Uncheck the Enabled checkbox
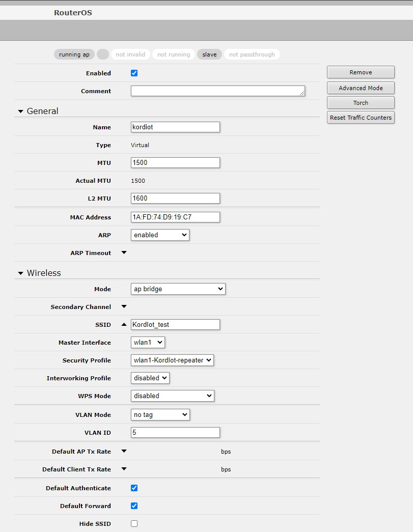Image resolution: width=413 pixels, height=532 pixels. [x=134, y=73]
